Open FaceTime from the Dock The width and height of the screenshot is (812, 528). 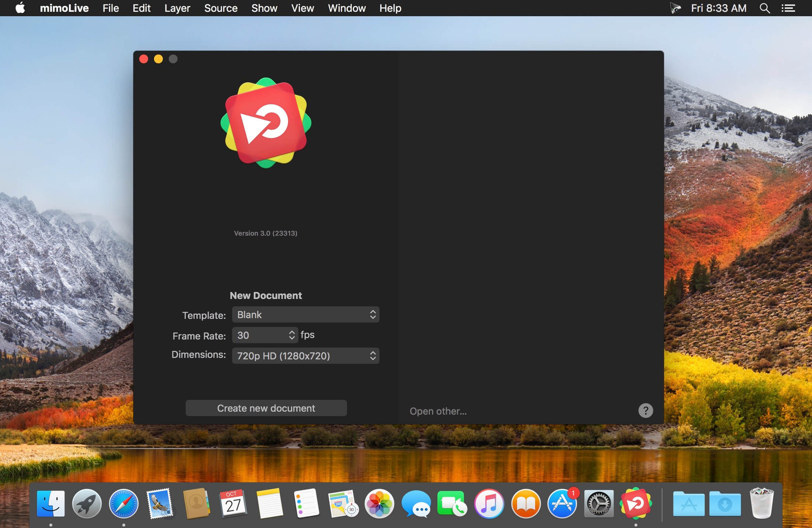tap(452, 503)
